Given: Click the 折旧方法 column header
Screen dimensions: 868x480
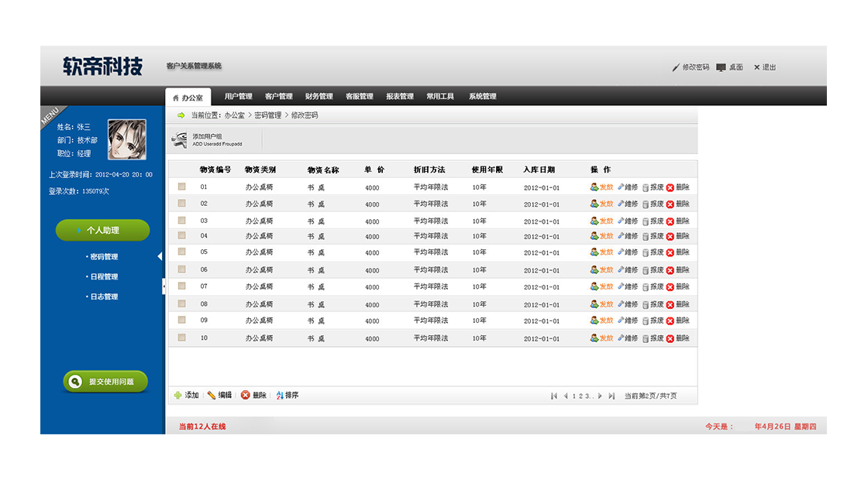Looking at the screenshot, I should [429, 170].
